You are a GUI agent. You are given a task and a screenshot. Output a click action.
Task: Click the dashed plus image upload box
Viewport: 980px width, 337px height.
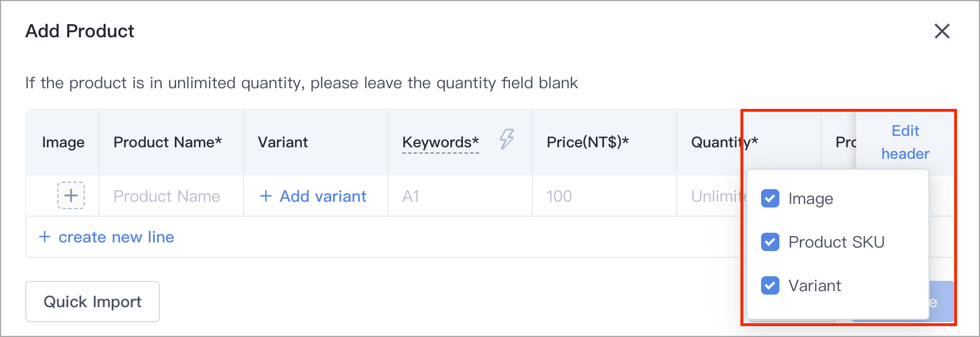71,195
